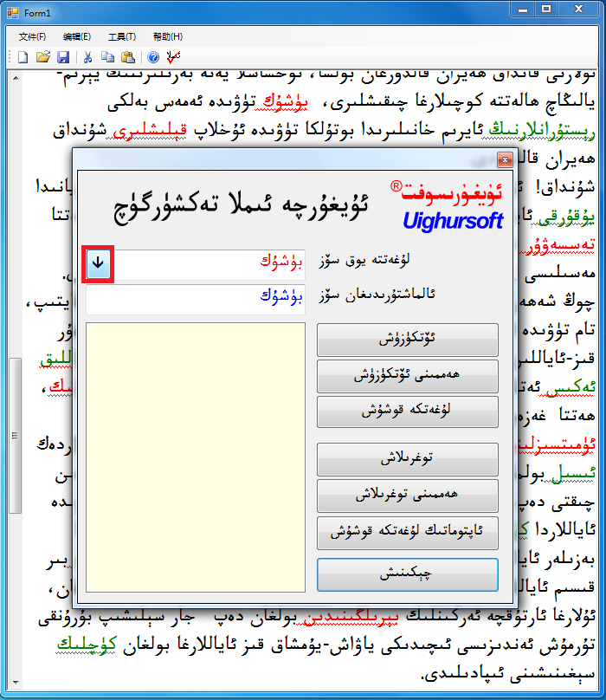Click the Paste clipboard icon
This screenshot has height=700, width=606.
128,57
